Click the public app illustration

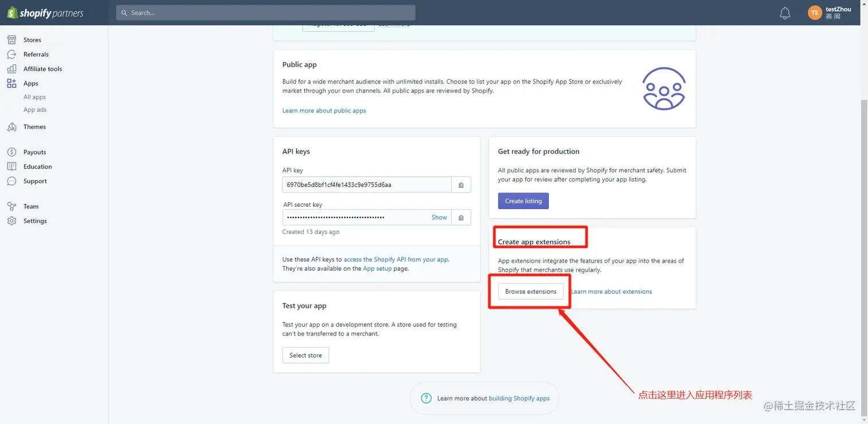[664, 88]
